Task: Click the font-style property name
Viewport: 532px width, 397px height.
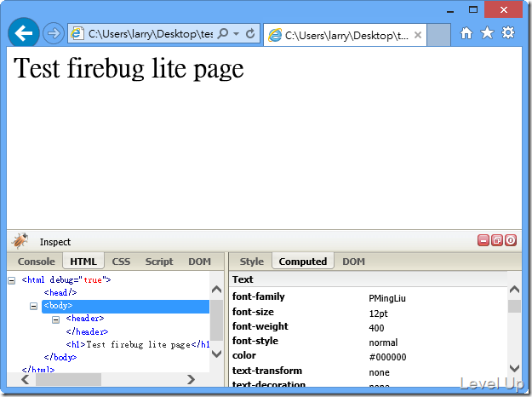Action: (255, 341)
